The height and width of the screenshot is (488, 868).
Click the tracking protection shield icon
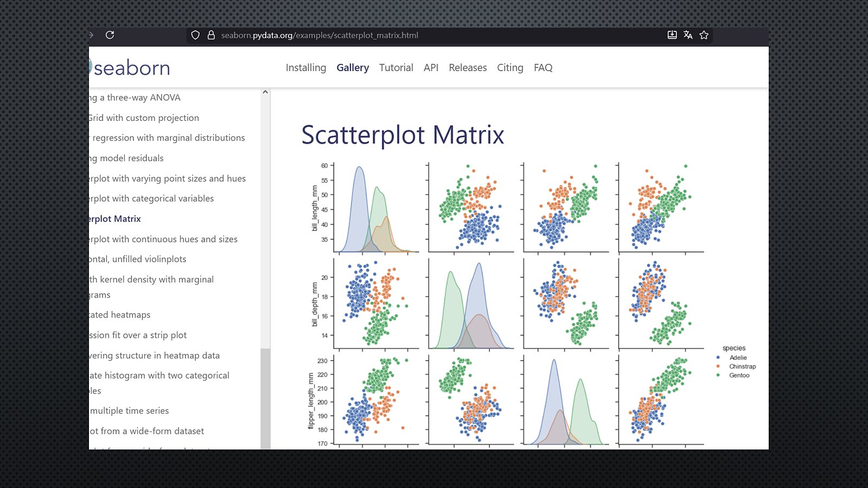(195, 35)
